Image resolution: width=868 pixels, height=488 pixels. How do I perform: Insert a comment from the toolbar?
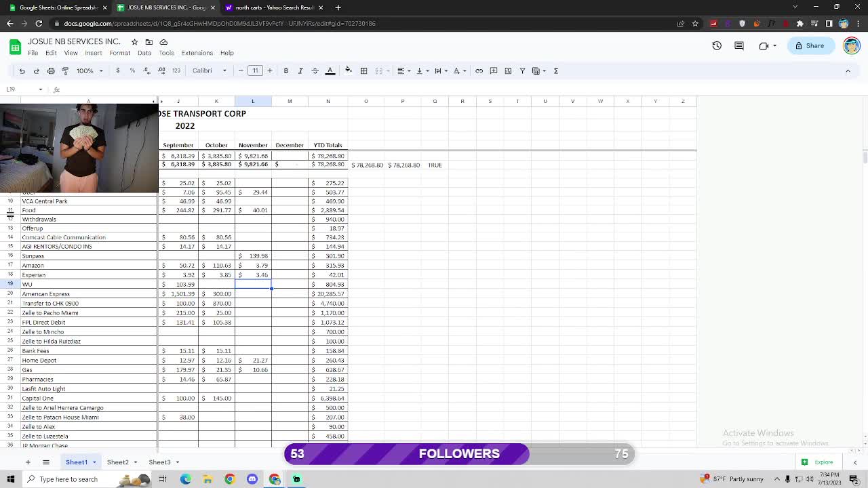pyautogui.click(x=494, y=70)
